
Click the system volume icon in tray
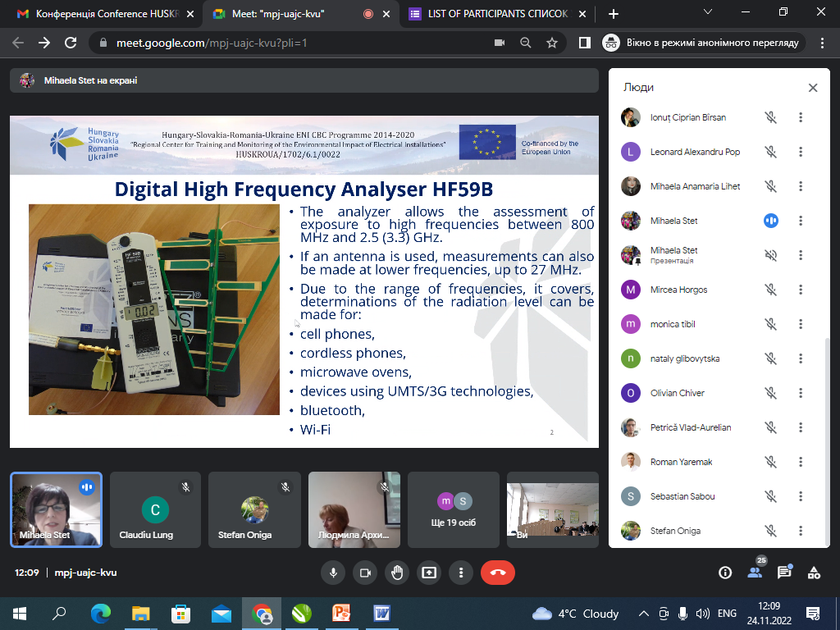click(702, 614)
